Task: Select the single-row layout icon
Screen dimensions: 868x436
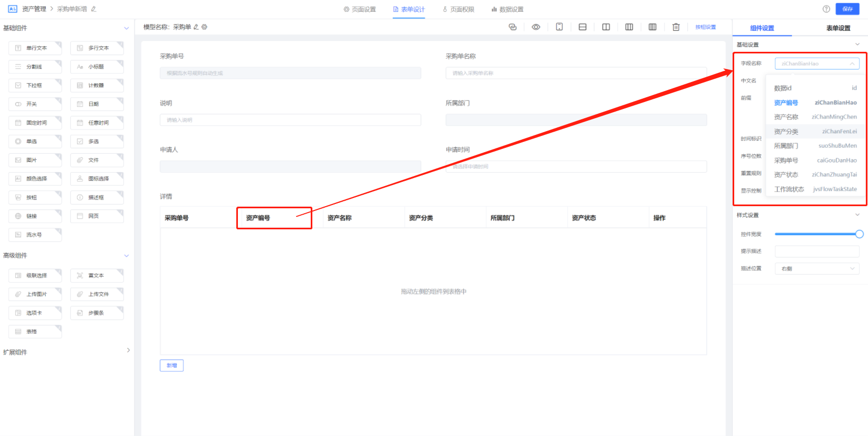Action: [x=583, y=27]
